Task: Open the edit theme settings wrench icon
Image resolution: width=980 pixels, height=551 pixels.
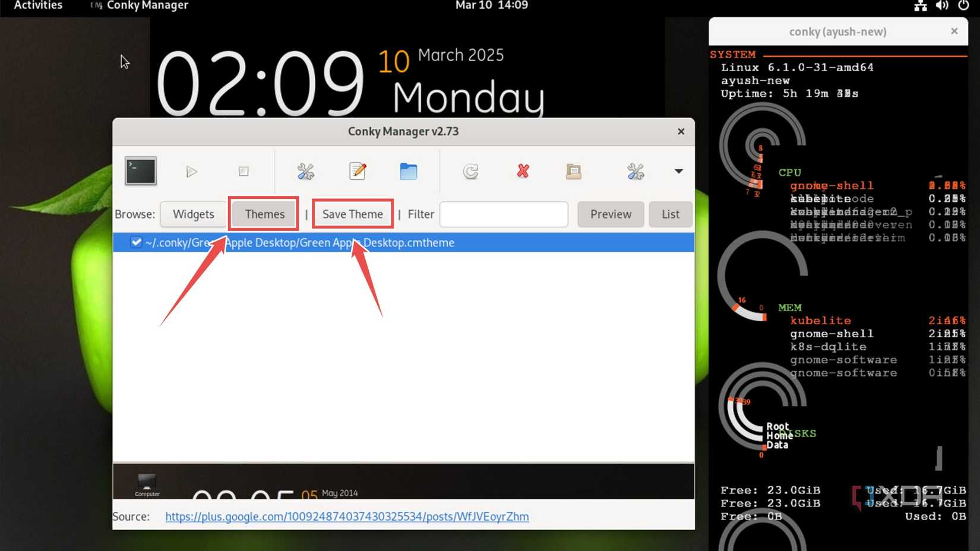Action: pyautogui.click(x=305, y=171)
